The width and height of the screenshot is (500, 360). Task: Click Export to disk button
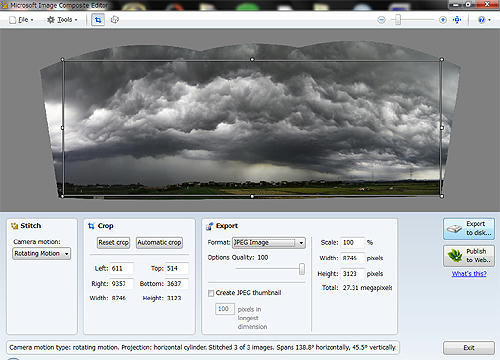(469, 229)
